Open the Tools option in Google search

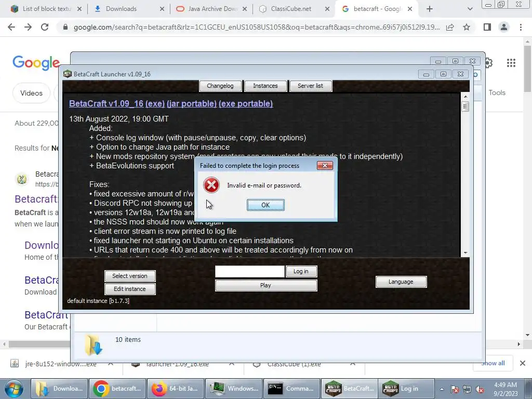497,92
